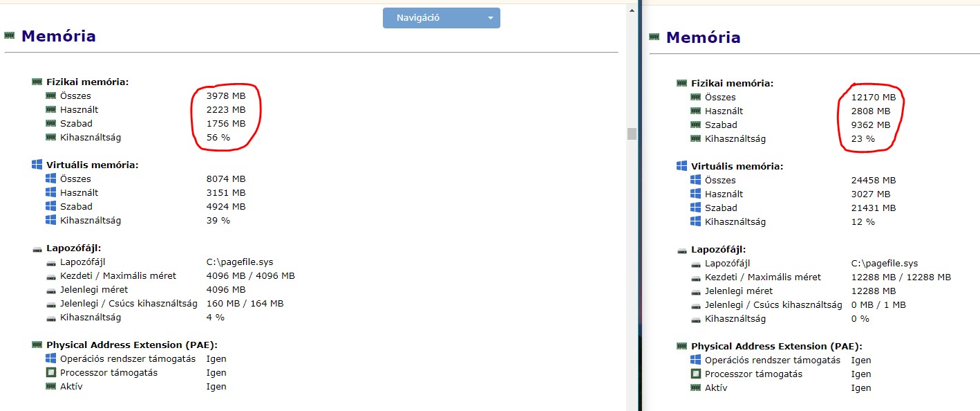Click the Windows icon on the Szabad 4924 MB row
The width and height of the screenshot is (980, 411).
click(x=51, y=206)
